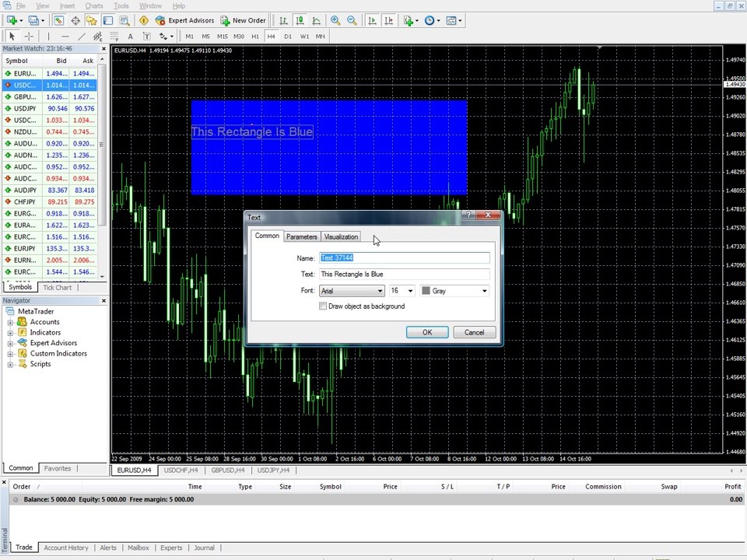Image resolution: width=747 pixels, height=560 pixels.
Task: Select the Crosshair tool
Action: click(x=29, y=37)
